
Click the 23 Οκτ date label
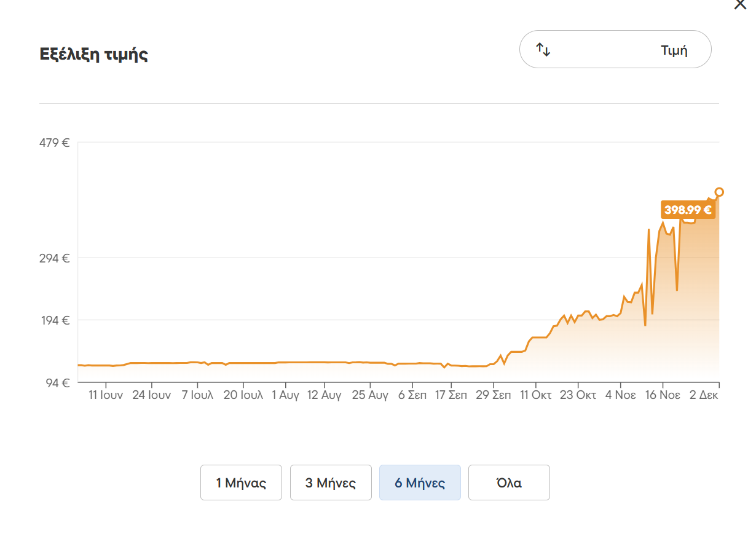[578, 395]
